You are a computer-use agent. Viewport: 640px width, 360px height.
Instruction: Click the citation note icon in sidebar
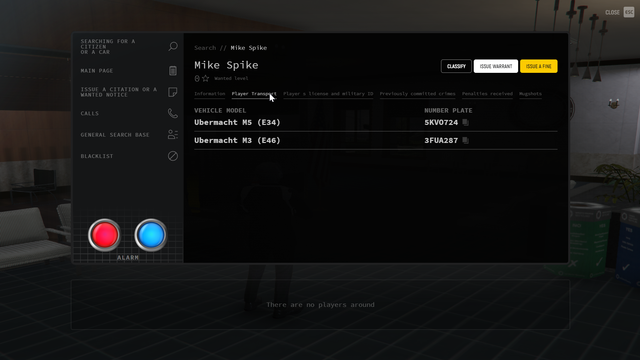[x=173, y=92]
